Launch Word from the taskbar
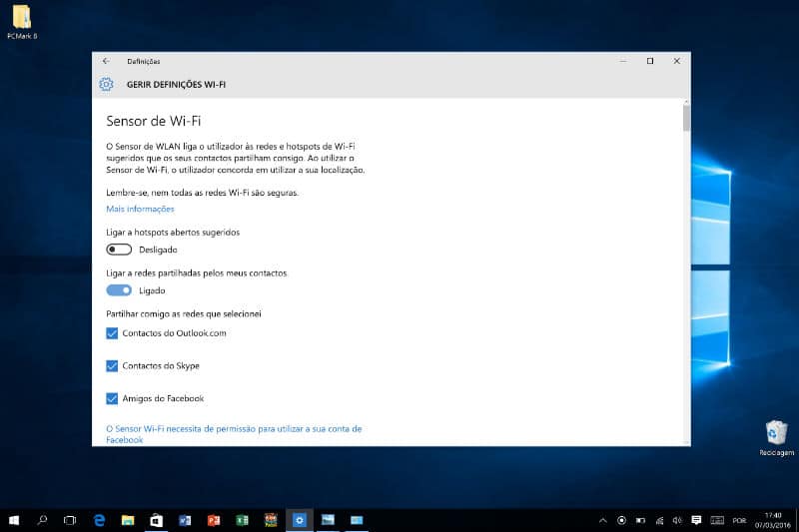This screenshot has height=532, width=799. click(x=184, y=520)
